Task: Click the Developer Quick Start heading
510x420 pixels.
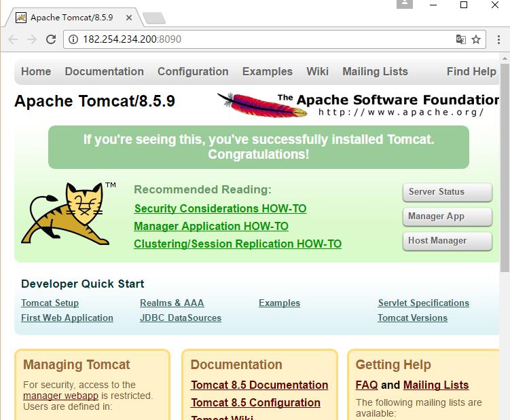Action: 83,284
